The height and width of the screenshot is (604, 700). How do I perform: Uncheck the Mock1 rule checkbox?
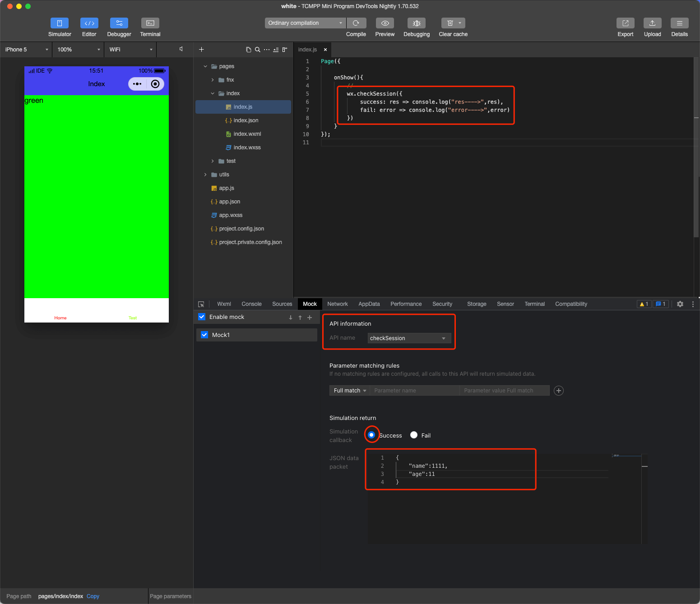[x=204, y=335]
